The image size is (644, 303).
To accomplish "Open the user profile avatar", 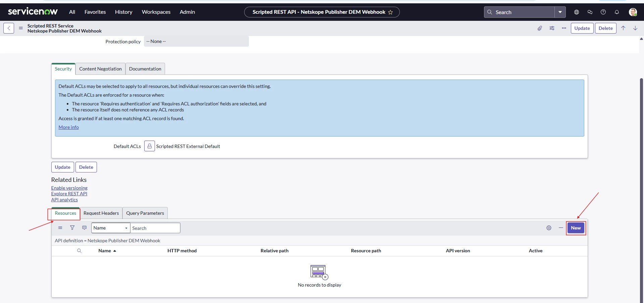I will [633, 12].
